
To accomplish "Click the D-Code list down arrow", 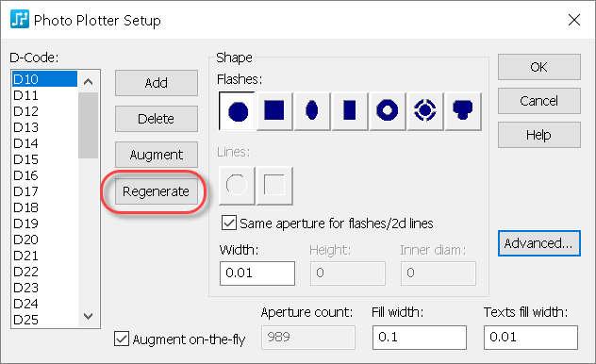I will point(89,316).
